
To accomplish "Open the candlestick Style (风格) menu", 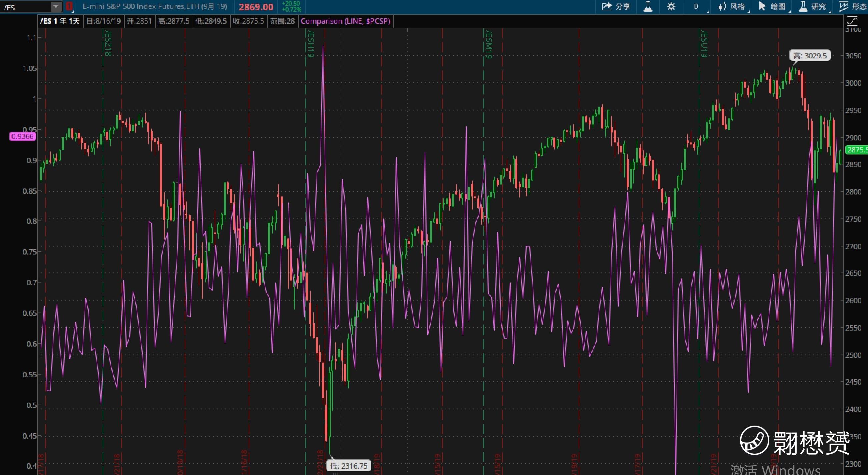I will 731,6.
